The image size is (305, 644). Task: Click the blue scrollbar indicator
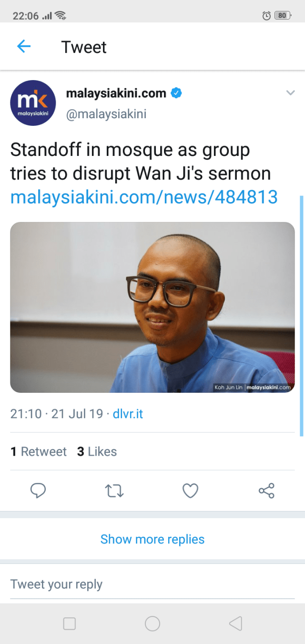[301, 315]
